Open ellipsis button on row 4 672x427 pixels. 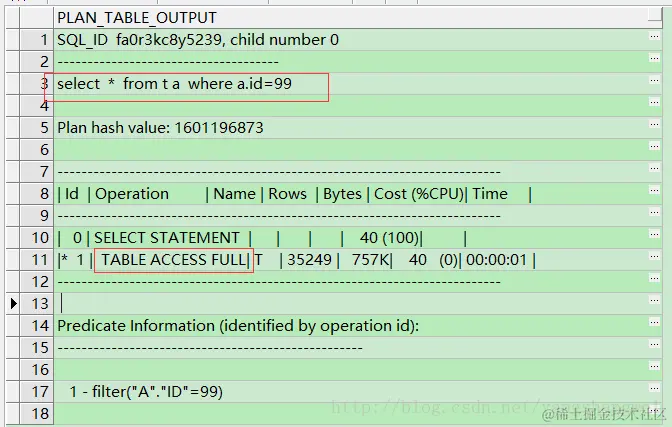click(x=654, y=102)
